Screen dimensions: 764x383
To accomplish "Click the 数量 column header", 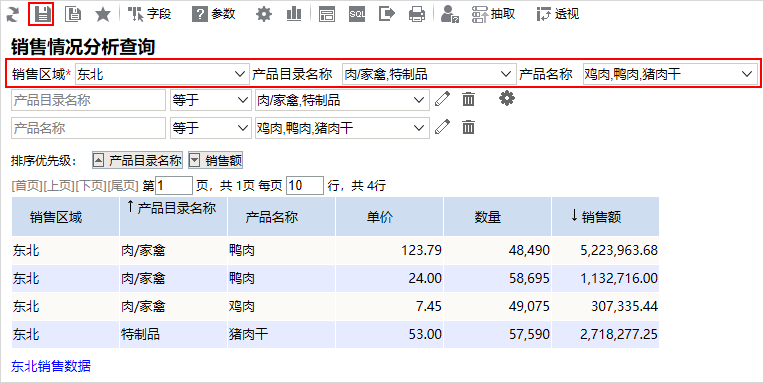I will (498, 217).
